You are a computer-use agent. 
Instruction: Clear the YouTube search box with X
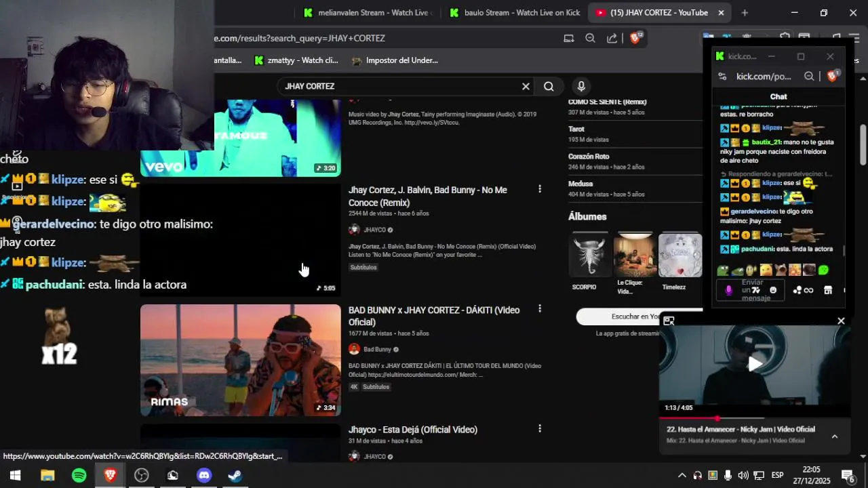pyautogui.click(x=526, y=86)
